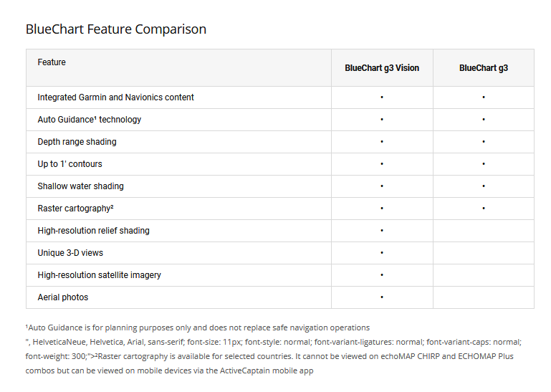Click the BlueChart Feature Comparison heading
The image size is (551, 392).
point(116,29)
